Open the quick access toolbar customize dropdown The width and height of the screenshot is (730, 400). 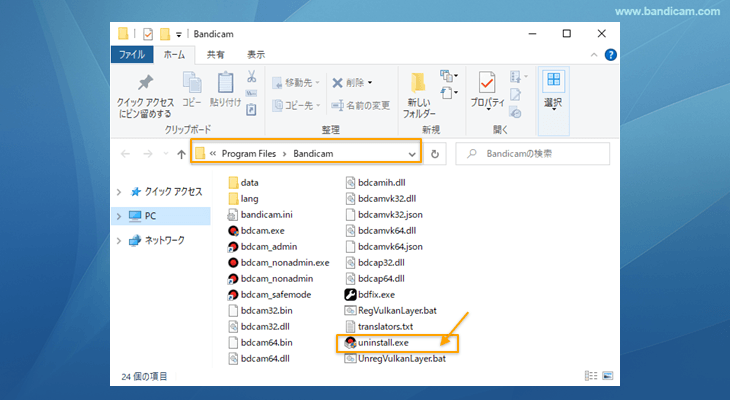click(179, 35)
